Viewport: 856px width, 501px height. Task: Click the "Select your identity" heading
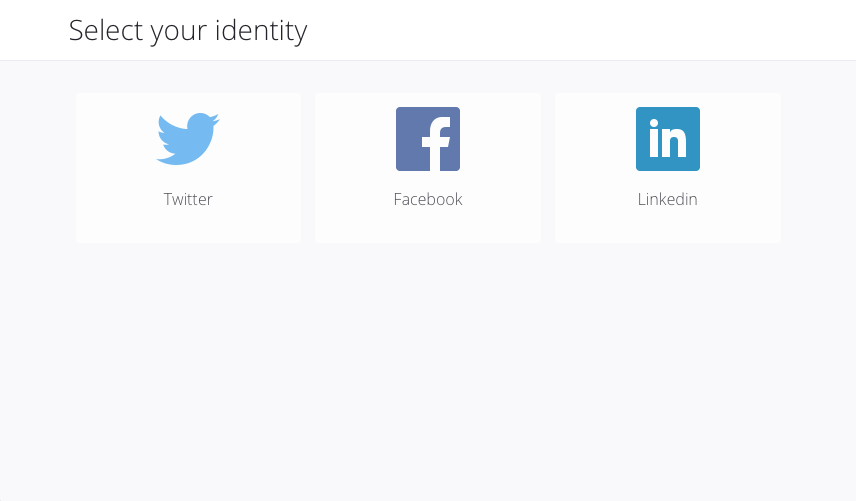point(188,31)
